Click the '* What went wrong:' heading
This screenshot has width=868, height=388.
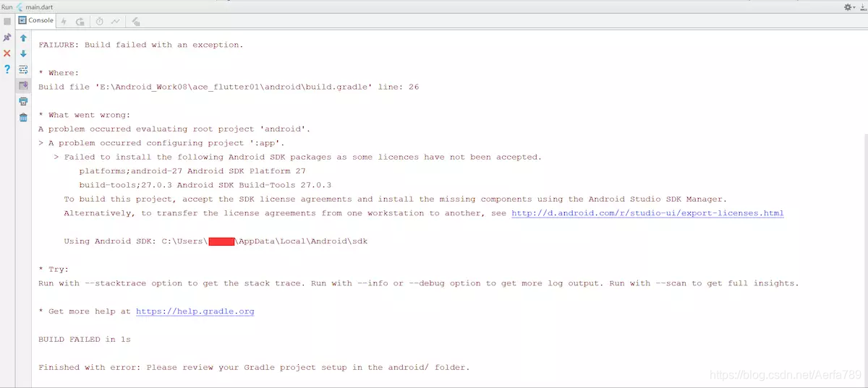[x=85, y=115]
